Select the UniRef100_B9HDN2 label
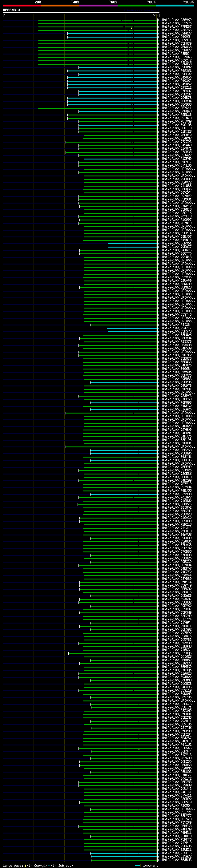This screenshot has height=868, width=197. [177, 67]
